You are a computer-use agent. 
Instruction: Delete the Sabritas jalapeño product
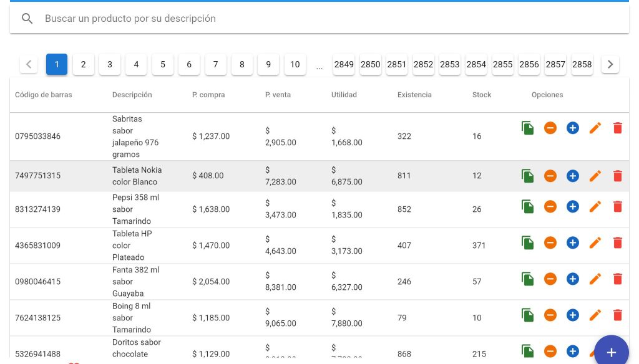tap(617, 128)
